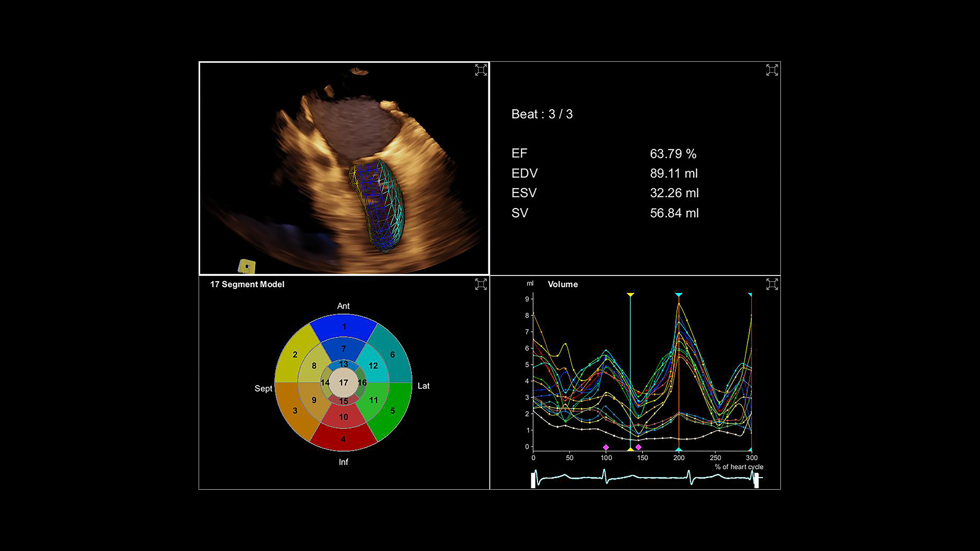Maximize the EF measurements panel

tap(772, 70)
